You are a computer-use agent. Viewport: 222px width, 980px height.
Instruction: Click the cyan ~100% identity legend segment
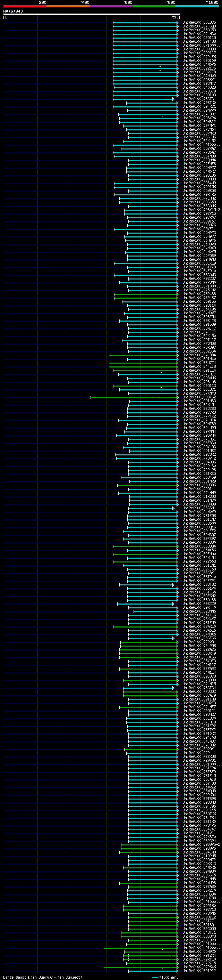pyautogui.click(x=197, y=6)
